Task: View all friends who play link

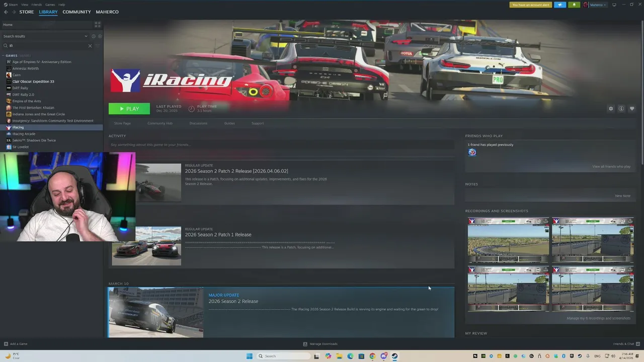Action: 611,166
